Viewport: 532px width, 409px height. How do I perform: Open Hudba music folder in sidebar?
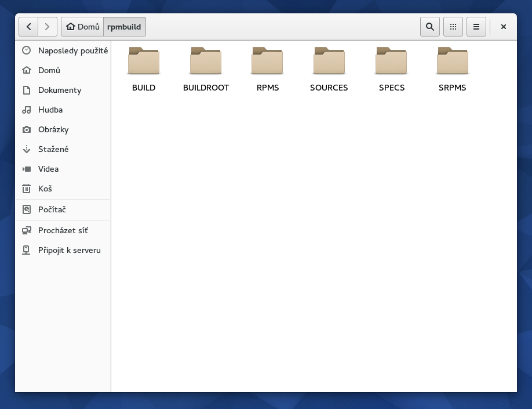[x=50, y=110]
